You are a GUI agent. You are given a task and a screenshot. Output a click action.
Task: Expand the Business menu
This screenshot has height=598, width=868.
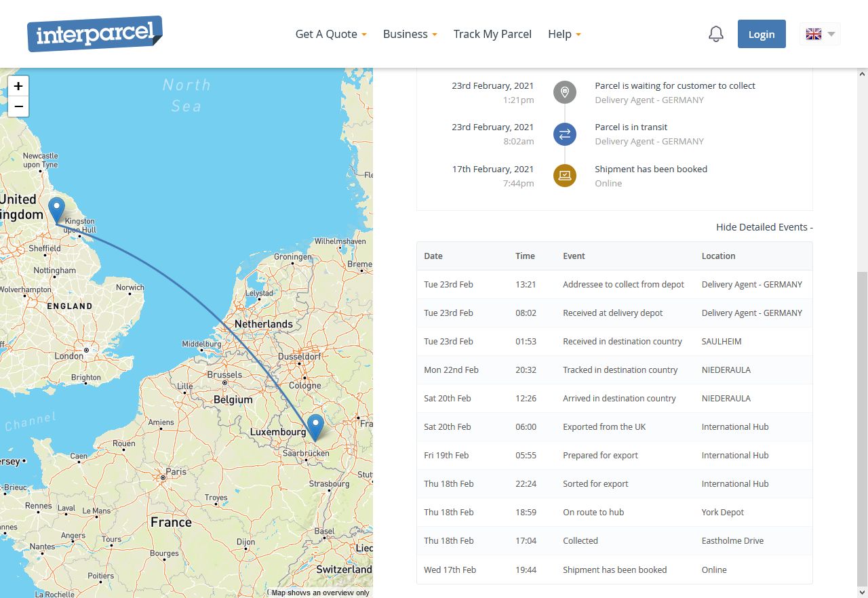[410, 34]
